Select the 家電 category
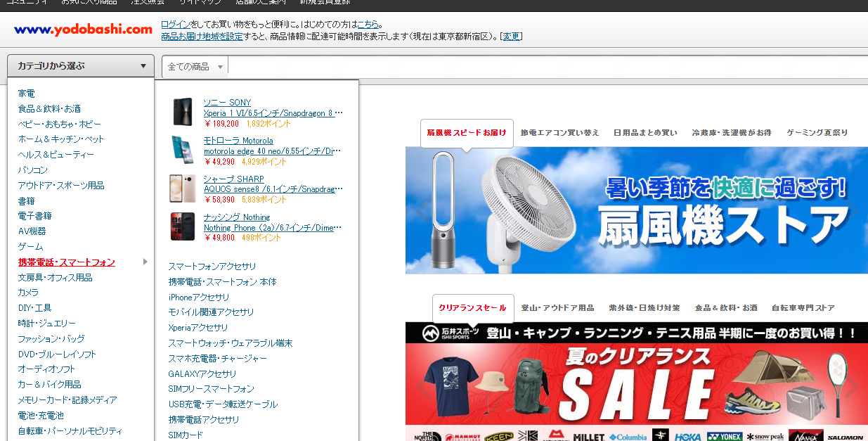This screenshot has width=868, height=441. 27,94
